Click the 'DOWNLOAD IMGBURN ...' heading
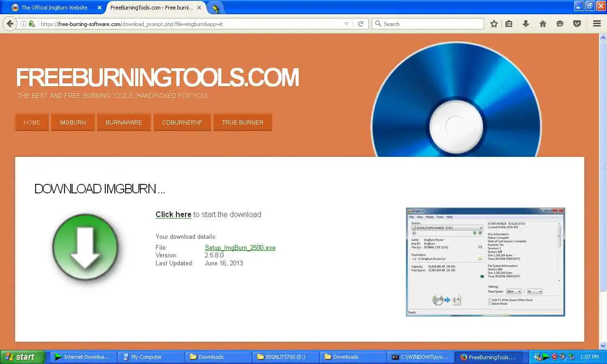Screen dimensions: 607x364 coord(100,189)
